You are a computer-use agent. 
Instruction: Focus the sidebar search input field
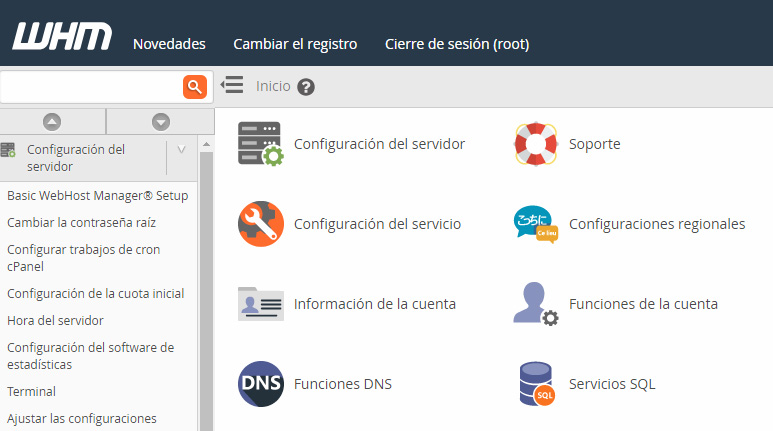[90, 86]
